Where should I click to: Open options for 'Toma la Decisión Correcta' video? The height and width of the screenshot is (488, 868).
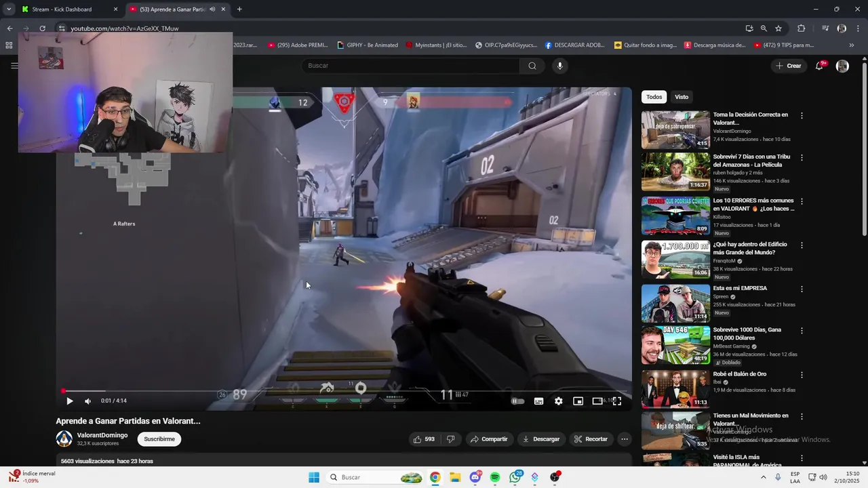coord(802,116)
